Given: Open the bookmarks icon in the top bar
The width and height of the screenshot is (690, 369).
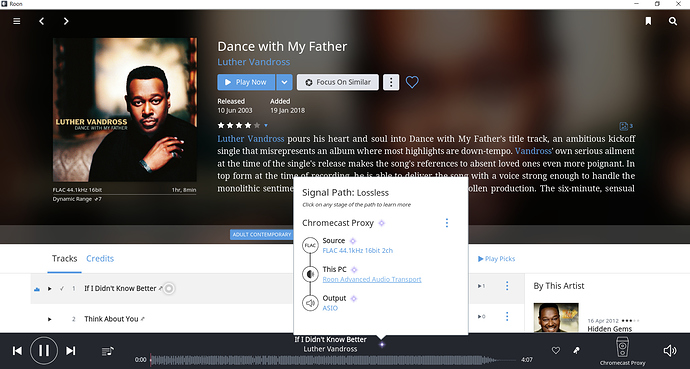Looking at the screenshot, I should coord(648,21).
